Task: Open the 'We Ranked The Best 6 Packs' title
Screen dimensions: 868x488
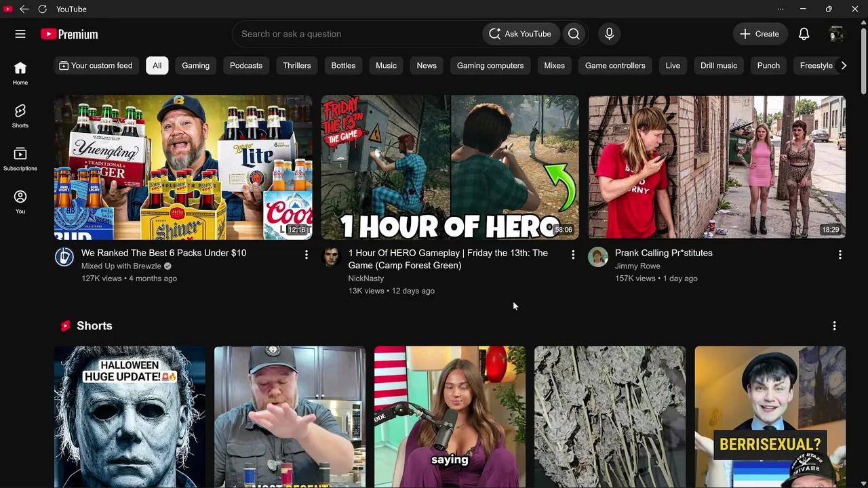Action: tap(163, 253)
